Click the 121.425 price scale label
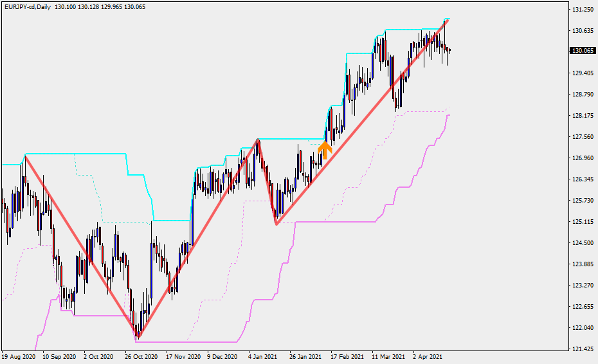The height and width of the screenshot is (364, 598). click(582, 349)
